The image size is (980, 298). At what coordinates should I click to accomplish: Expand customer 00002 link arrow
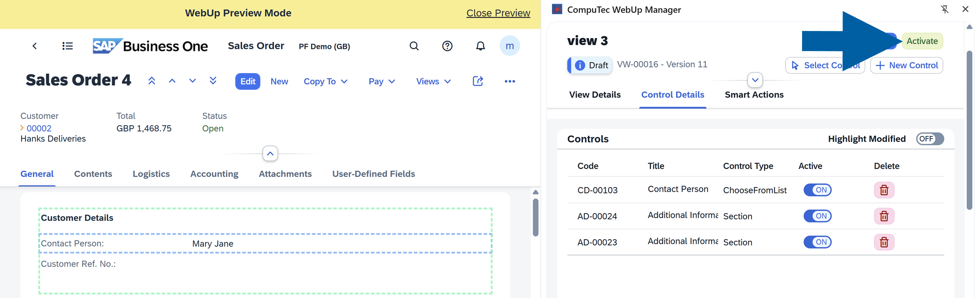tap(22, 128)
